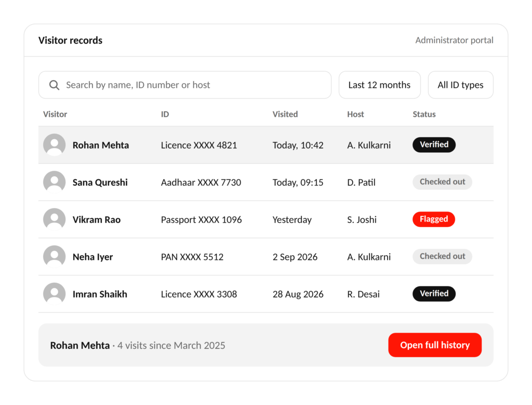The width and height of the screenshot is (532, 405).
Task: Click Sana Qureshi's avatar icon
Action: click(54, 182)
